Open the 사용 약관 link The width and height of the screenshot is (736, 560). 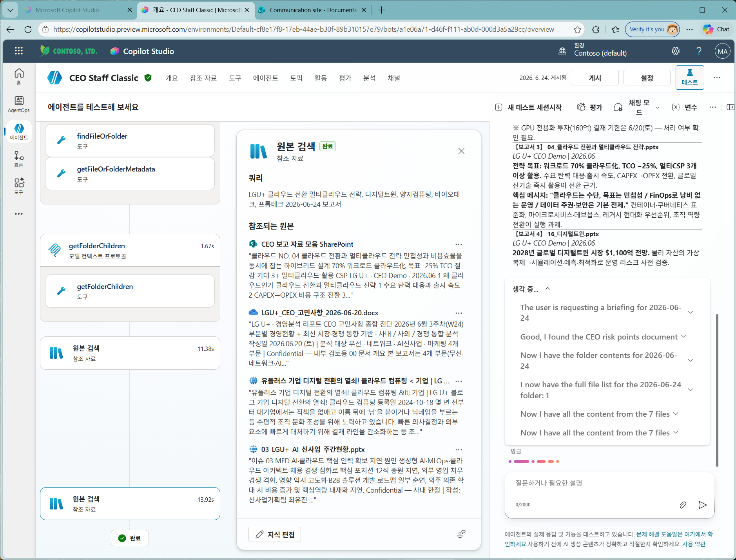[x=694, y=544]
